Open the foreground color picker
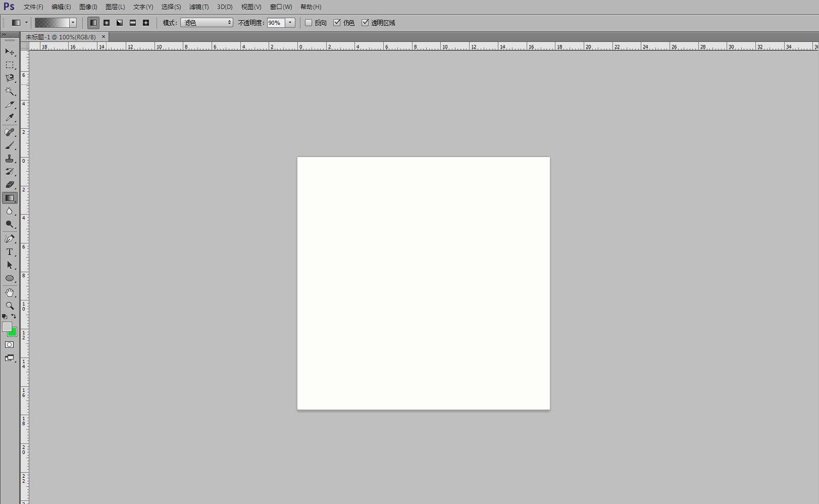 pyautogui.click(x=7, y=327)
